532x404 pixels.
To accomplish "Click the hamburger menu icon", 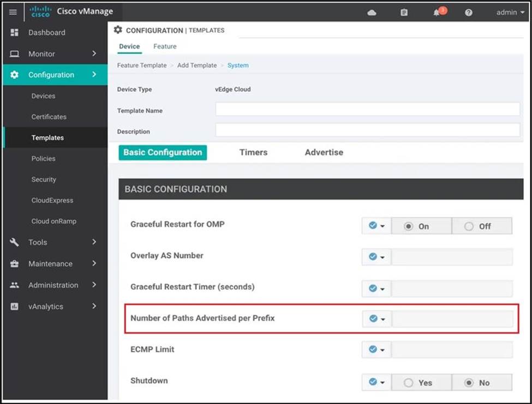I will (13, 13).
